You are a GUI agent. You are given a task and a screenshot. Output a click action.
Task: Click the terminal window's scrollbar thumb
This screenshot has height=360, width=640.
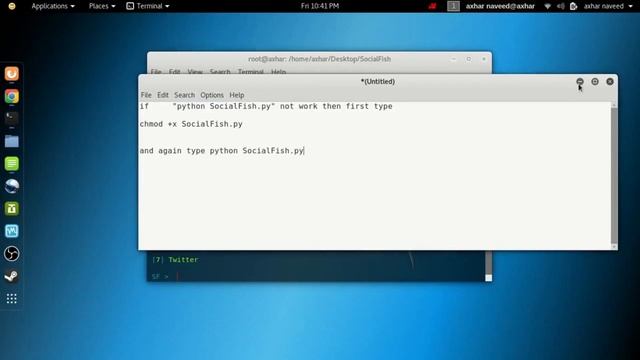(489, 263)
